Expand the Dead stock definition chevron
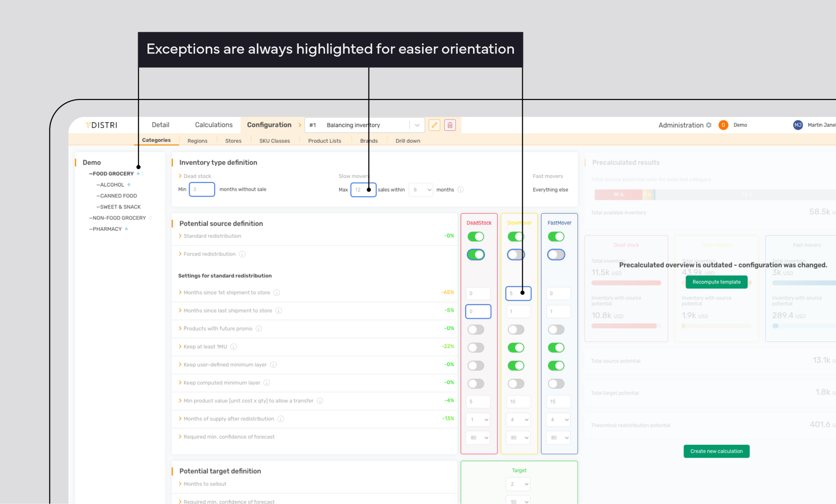 coord(180,176)
